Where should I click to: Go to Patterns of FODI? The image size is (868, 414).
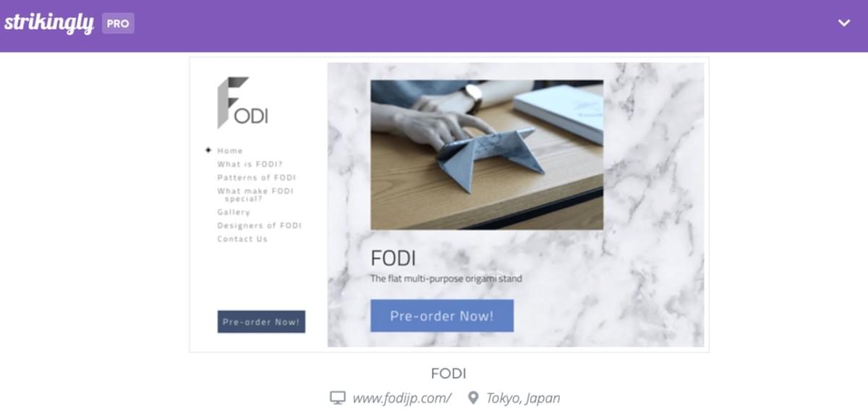click(256, 177)
